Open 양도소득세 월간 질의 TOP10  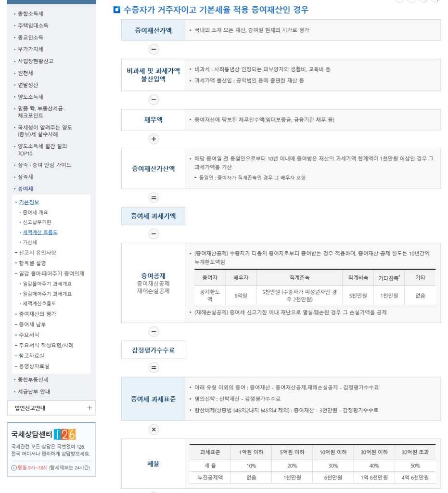(42, 150)
